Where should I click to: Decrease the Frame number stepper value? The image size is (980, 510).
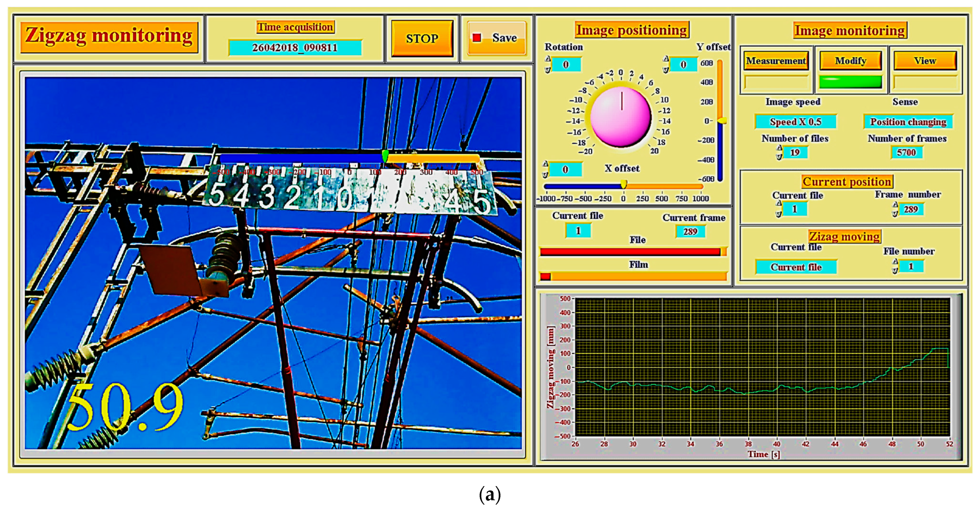(895, 214)
